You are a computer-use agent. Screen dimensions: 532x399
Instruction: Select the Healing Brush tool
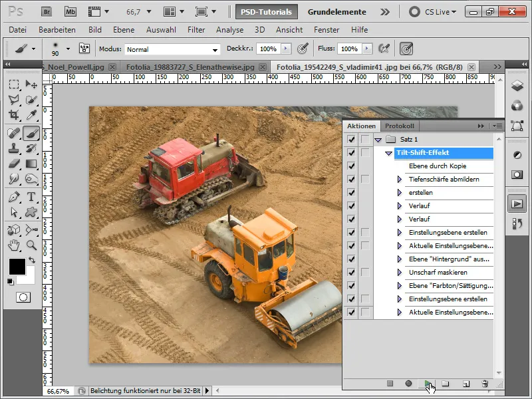coord(14,133)
